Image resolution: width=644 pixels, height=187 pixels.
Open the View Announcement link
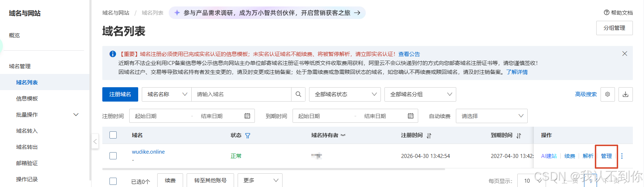click(x=409, y=54)
